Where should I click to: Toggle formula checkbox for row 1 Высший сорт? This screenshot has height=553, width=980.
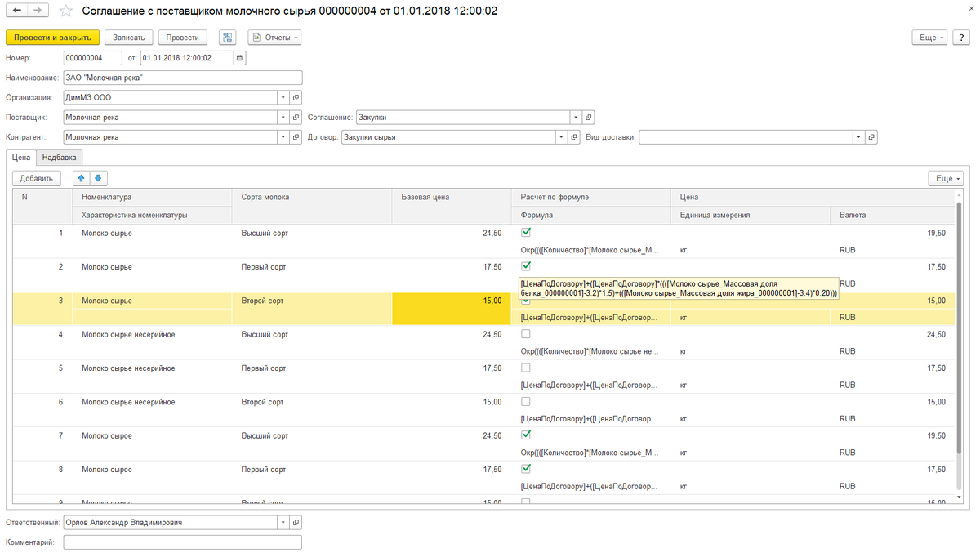coord(526,233)
